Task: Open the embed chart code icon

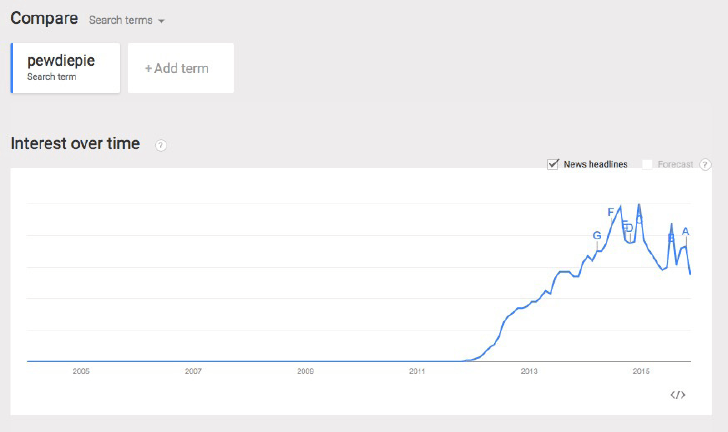Action: [x=677, y=395]
